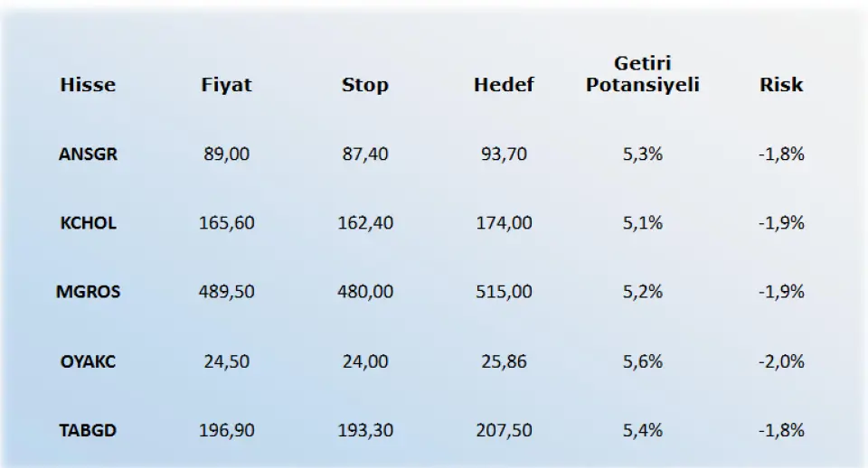Screen dimensions: 868x468
Task: Click the ANSGR stock ticker
Action: [88, 154]
